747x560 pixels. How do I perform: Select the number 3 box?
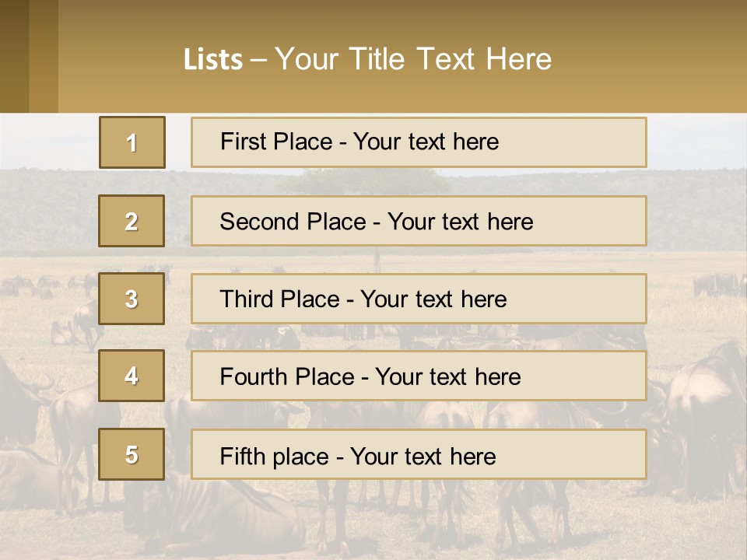pos(132,299)
